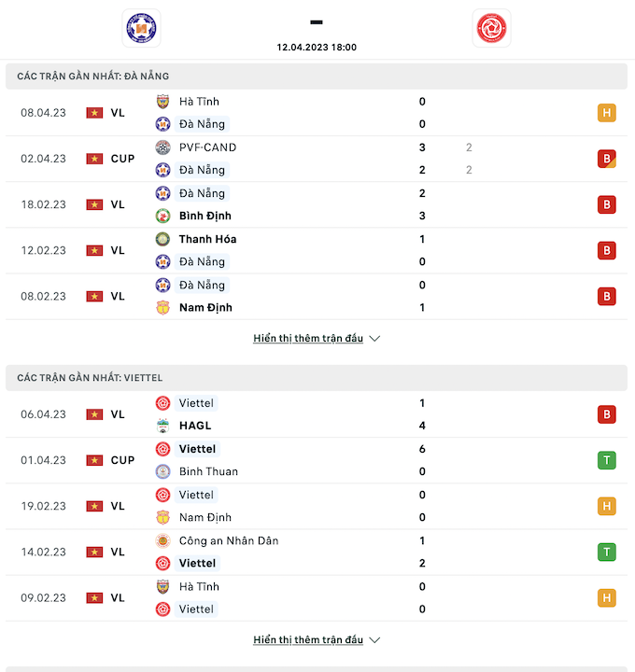
Task: Expand more Viettel matches with chevron
Action: coord(374,640)
